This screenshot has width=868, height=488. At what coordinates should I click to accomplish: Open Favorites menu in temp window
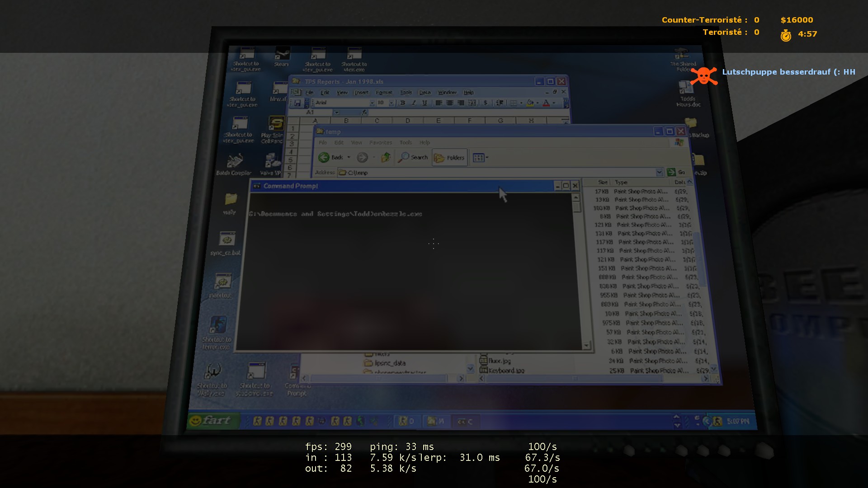381,143
